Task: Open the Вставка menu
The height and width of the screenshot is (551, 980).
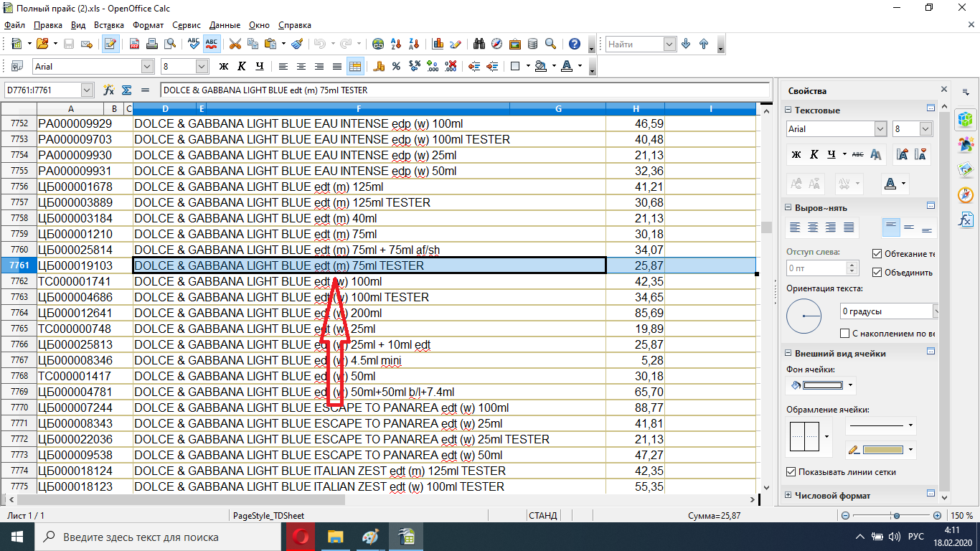Action: tap(109, 25)
